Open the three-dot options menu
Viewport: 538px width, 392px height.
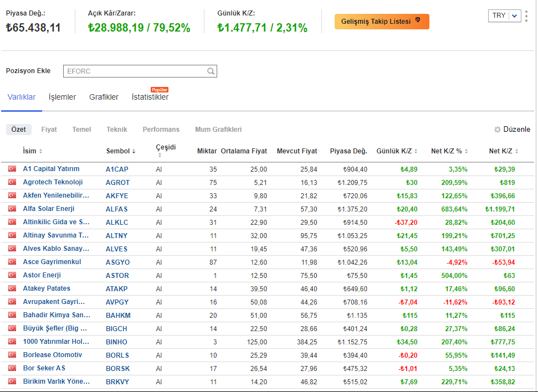pos(526,16)
